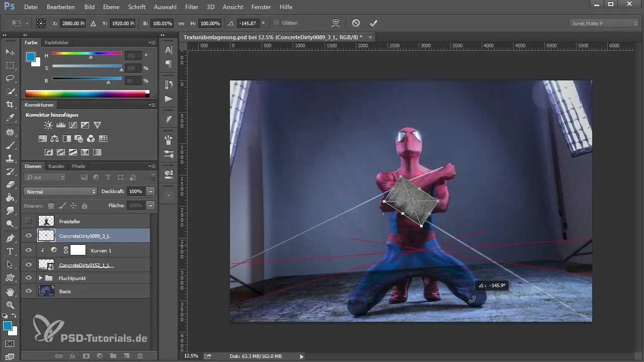The width and height of the screenshot is (644, 362).
Task: Pick a color from the spectrum bar
Action: (x=87, y=94)
